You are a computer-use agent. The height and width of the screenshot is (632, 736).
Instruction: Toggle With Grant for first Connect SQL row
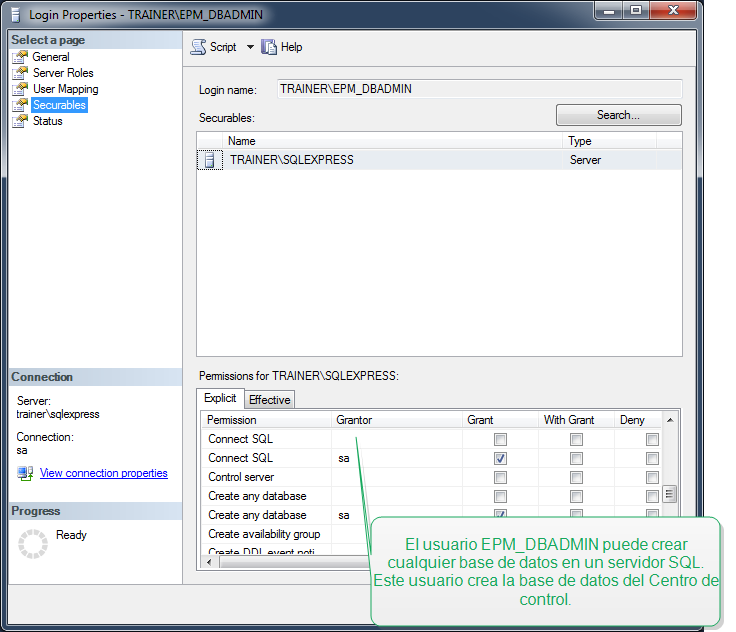click(576, 439)
